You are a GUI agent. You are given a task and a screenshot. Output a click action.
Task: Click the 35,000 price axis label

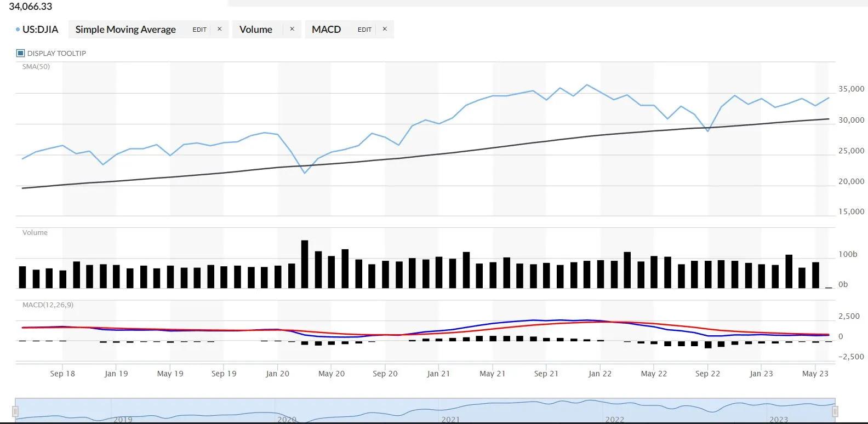point(851,89)
